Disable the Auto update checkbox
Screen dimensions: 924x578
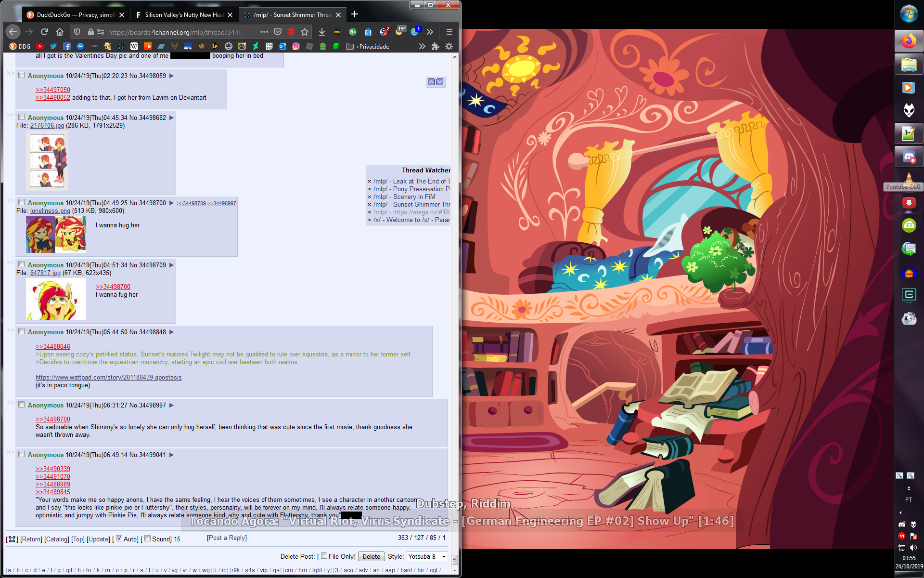tap(119, 539)
